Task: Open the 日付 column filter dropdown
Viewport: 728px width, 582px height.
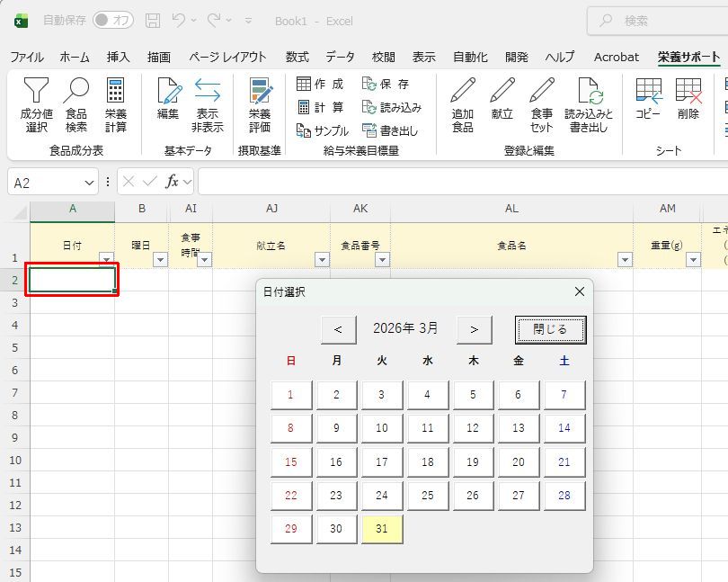Action: pyautogui.click(x=106, y=259)
